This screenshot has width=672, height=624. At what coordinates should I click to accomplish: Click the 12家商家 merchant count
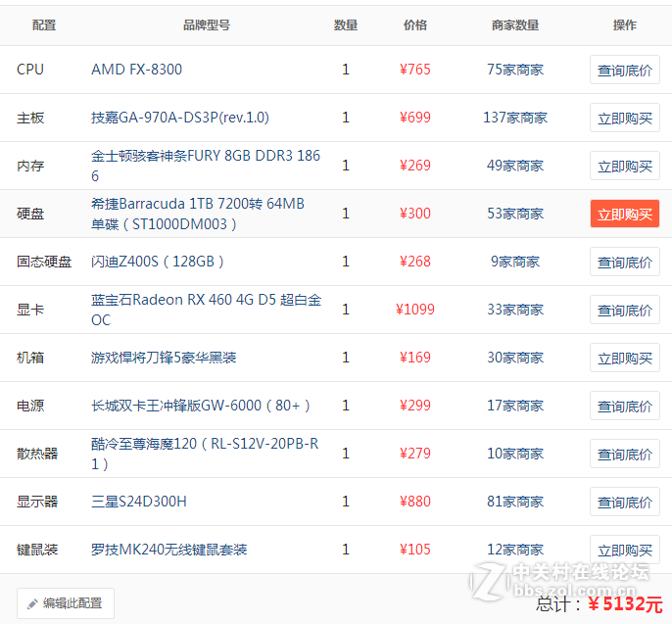click(515, 550)
